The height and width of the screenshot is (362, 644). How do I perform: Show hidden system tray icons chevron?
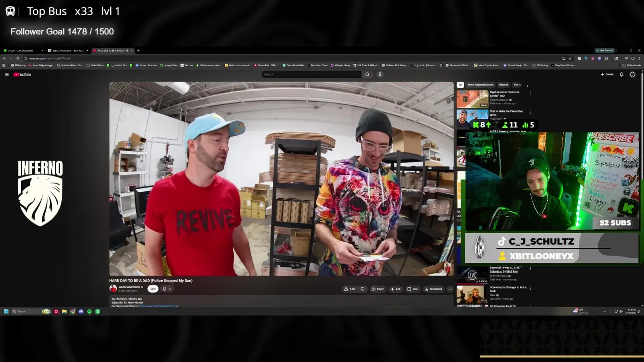point(604,311)
